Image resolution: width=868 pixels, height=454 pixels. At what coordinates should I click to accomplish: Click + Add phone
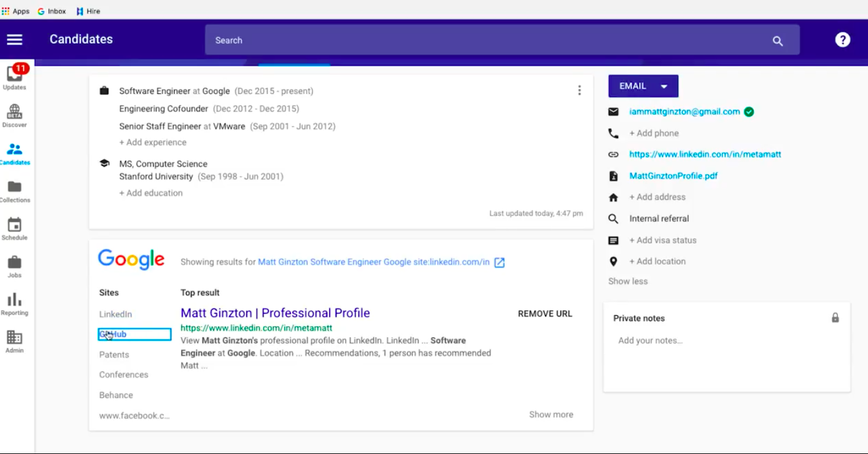pyautogui.click(x=654, y=133)
